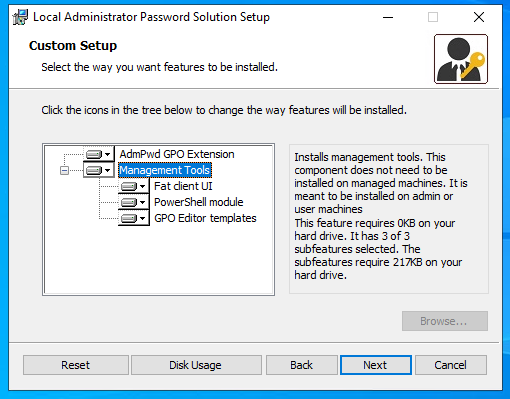Viewport: 510px width, 399px height.
Task: Close the setup window
Action: (x=479, y=17)
